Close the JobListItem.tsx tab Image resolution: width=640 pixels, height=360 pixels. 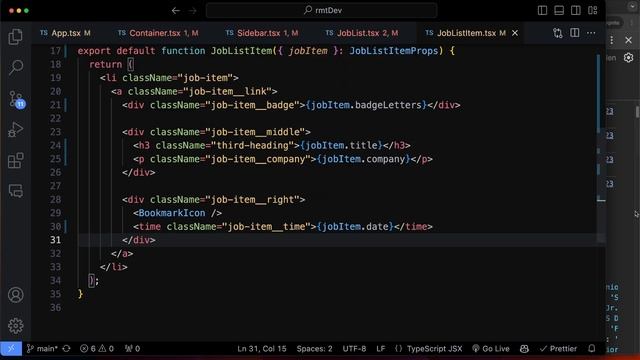click(515, 33)
